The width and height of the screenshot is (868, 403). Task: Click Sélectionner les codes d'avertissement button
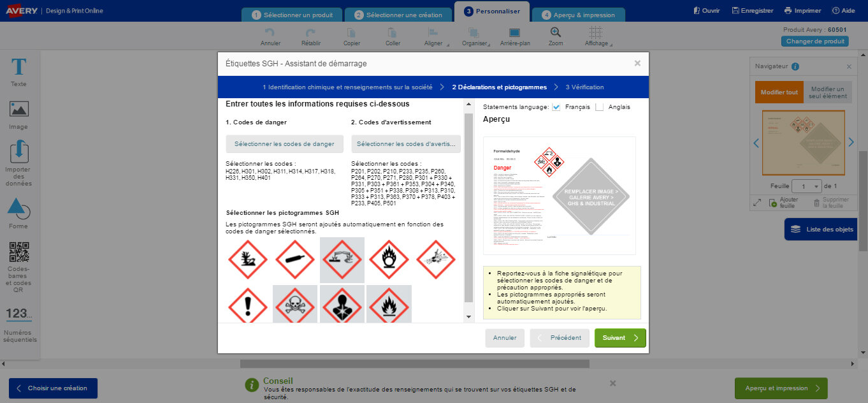pos(407,144)
